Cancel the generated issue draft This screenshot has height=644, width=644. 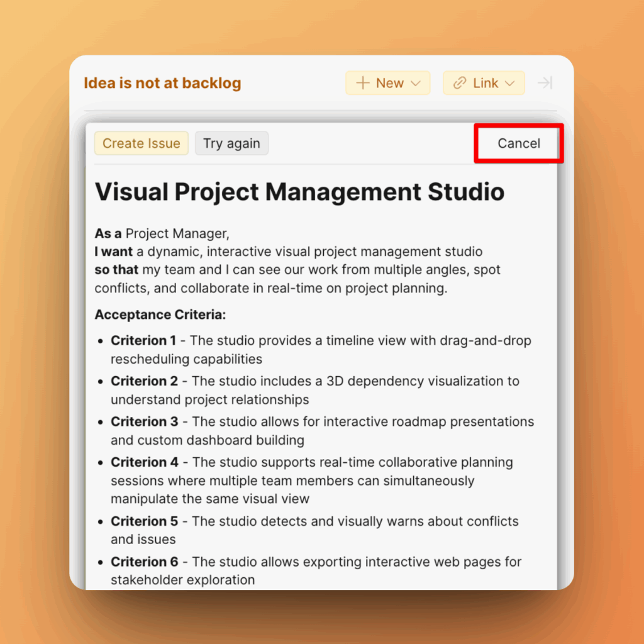pyautogui.click(x=518, y=143)
